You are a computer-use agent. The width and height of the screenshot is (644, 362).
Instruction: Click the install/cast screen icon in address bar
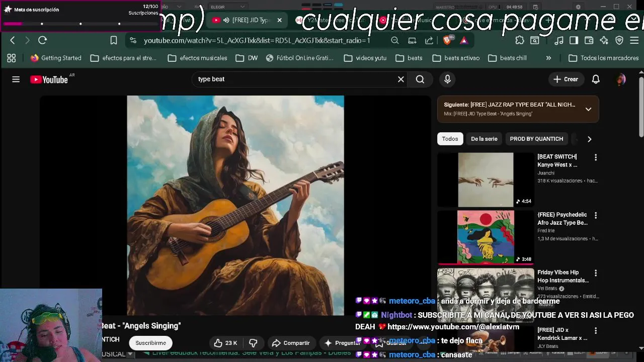click(x=412, y=40)
